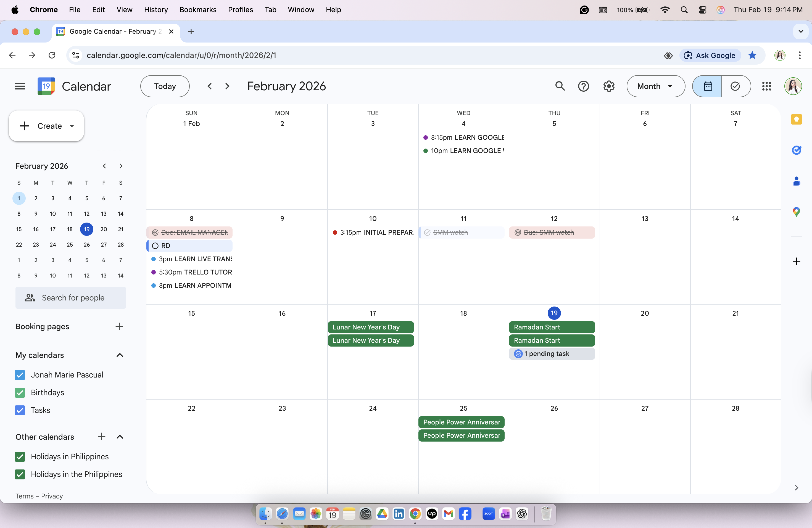
Task: Open the History menu
Action: (155, 10)
